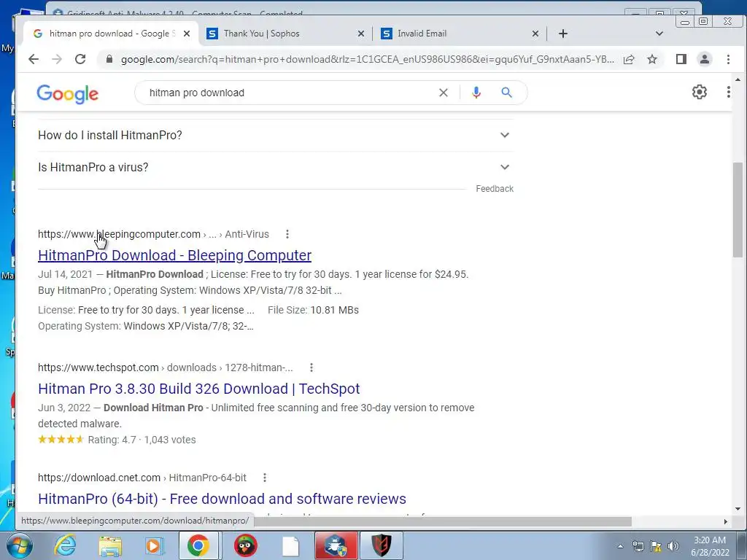Screen dimensions: 747x560
Task: Share this page via the share icon
Action: 629,59
